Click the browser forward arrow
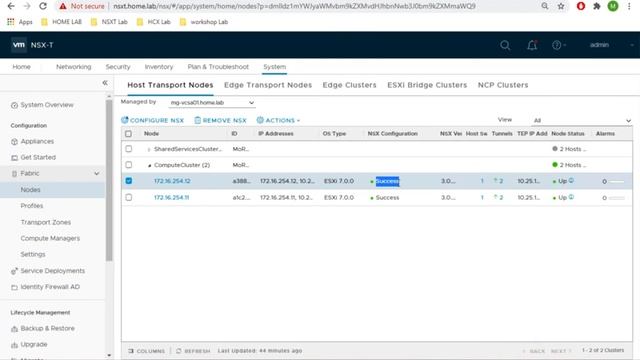 click(x=27, y=6)
